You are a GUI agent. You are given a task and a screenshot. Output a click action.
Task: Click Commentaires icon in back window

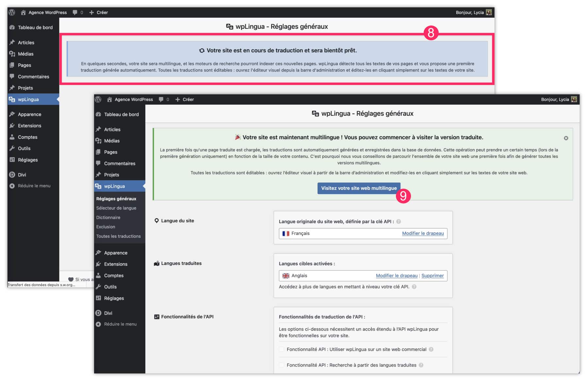[x=12, y=76]
